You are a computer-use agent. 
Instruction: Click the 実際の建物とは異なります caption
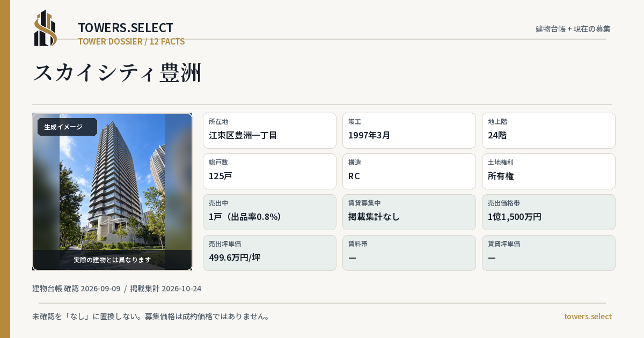(x=112, y=260)
